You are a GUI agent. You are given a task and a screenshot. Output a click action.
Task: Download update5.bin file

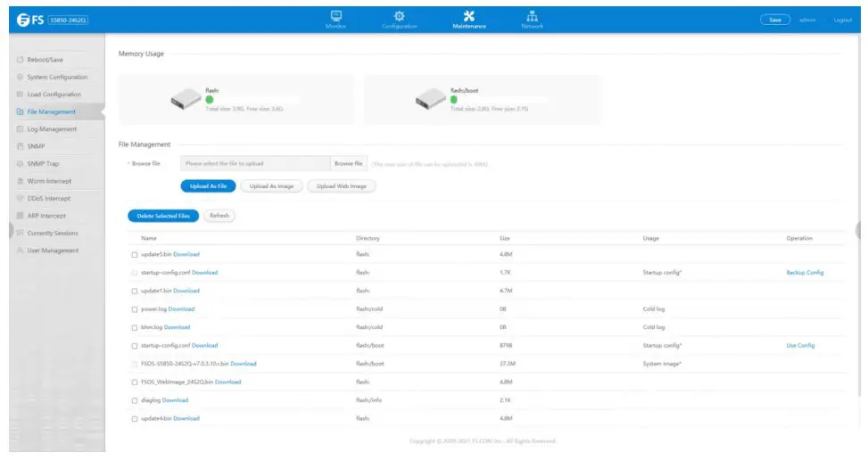click(x=186, y=254)
